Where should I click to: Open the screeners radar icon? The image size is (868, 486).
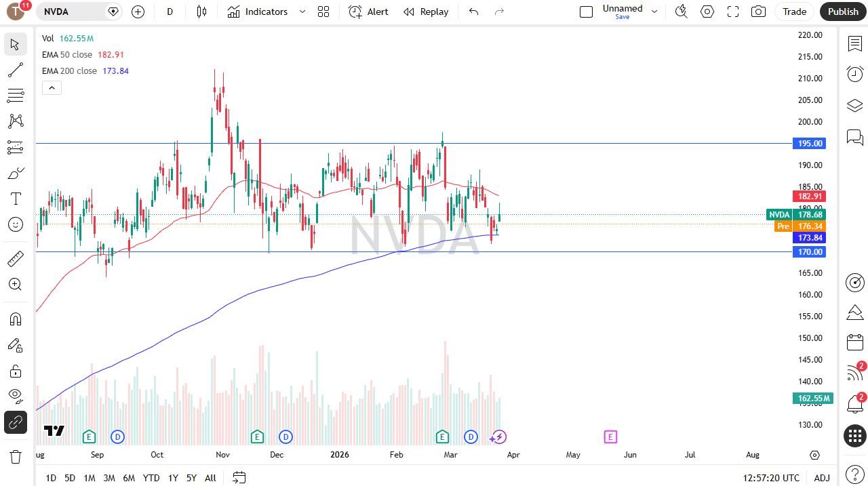[x=855, y=283]
